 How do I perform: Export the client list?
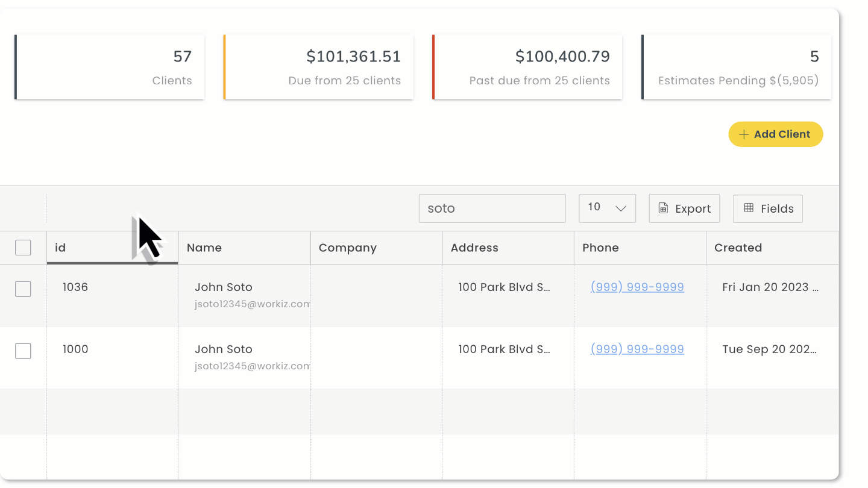point(684,208)
